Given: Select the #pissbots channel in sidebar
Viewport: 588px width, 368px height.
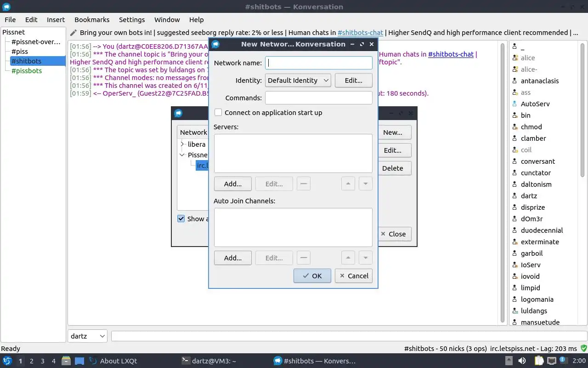Looking at the screenshot, I should [27, 71].
